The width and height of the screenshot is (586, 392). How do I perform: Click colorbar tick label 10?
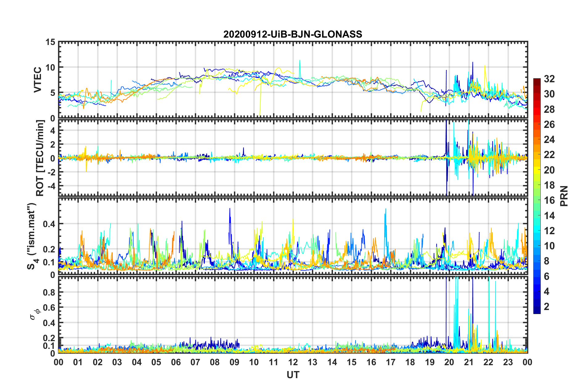coord(549,246)
